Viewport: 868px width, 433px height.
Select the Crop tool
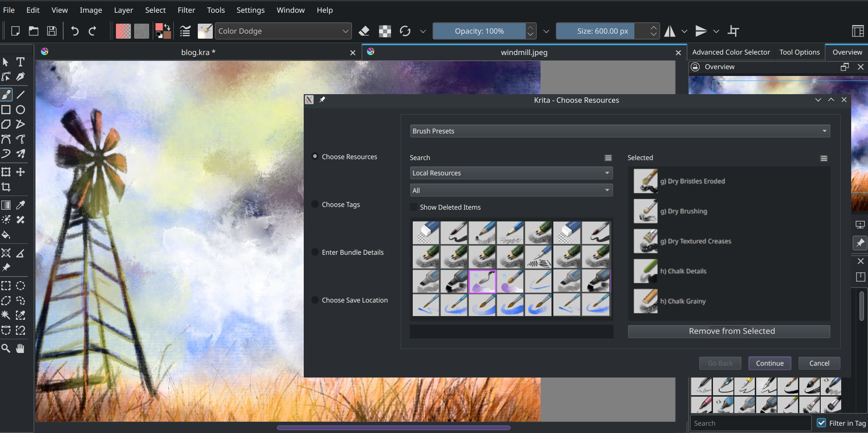6,187
